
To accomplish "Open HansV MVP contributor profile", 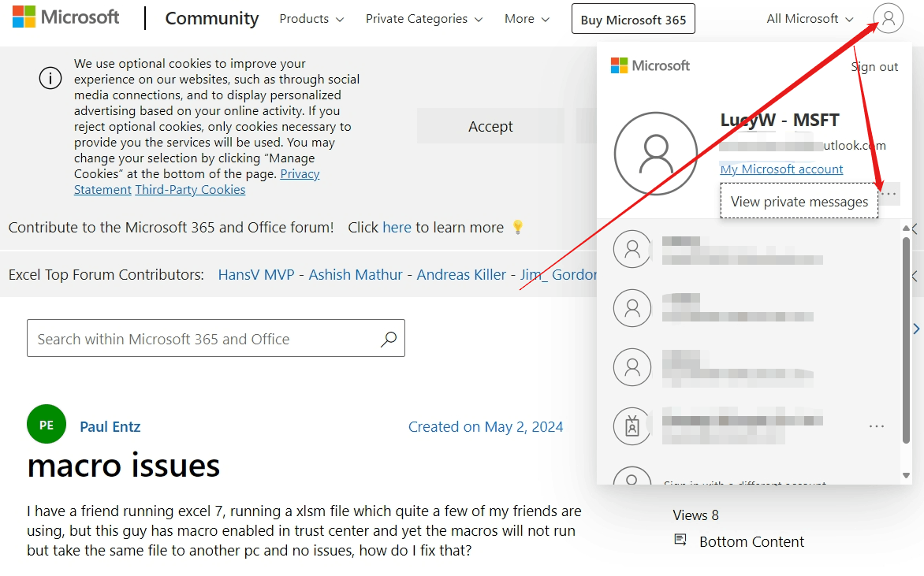I will pos(255,274).
